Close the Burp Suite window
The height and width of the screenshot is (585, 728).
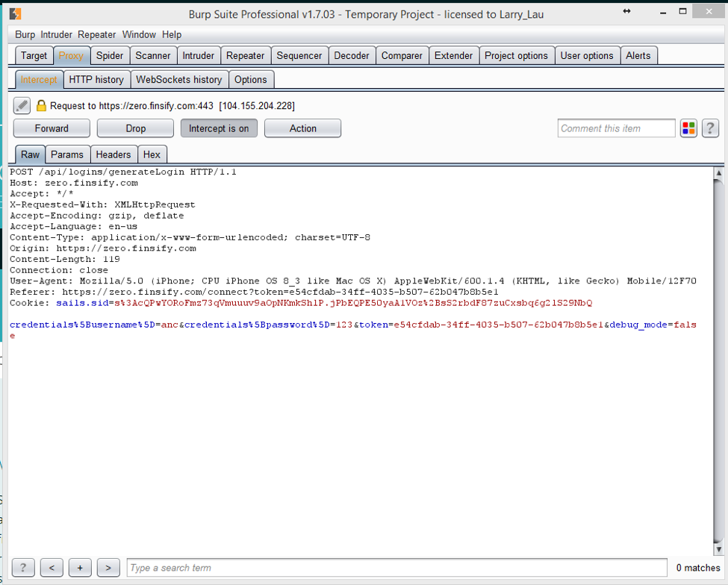click(709, 11)
